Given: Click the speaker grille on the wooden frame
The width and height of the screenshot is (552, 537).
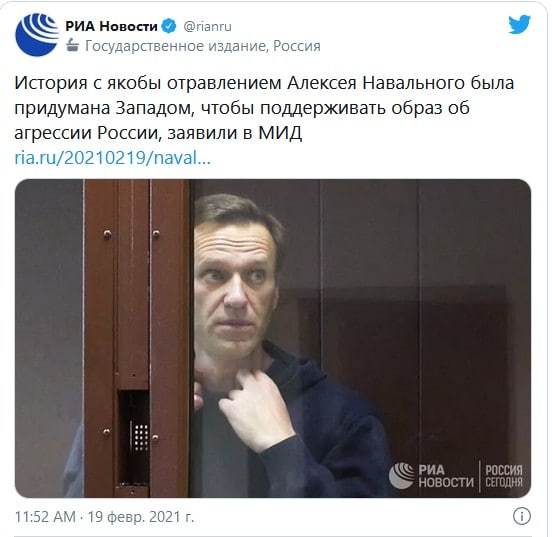Looking at the screenshot, I should click(x=141, y=437).
